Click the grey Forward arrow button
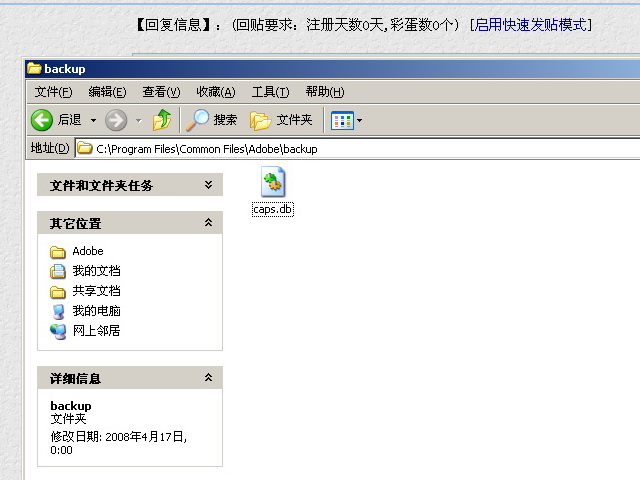The width and height of the screenshot is (640, 480). (x=116, y=120)
